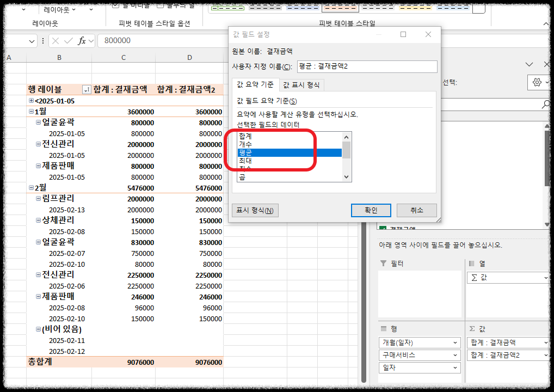The width and height of the screenshot is (554, 392).
Task: Expand the 2025-01-05 group in the pivot table
Action: pos(32,101)
